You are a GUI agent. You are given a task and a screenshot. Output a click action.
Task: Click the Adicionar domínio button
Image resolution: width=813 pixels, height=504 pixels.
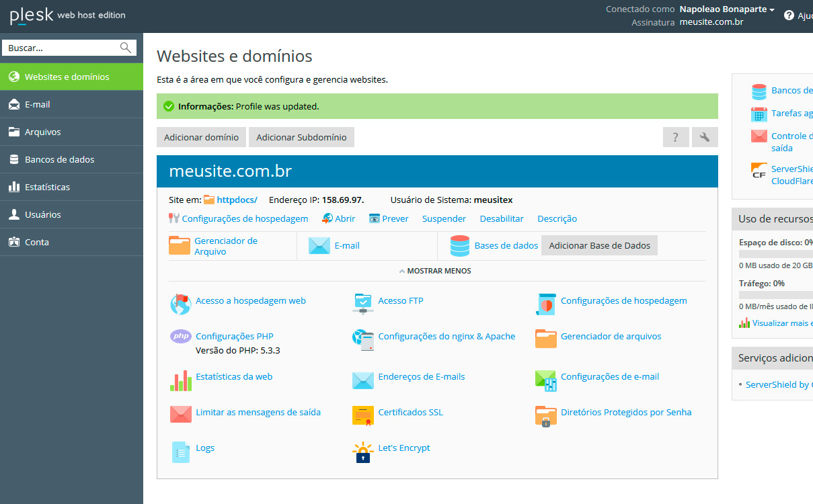click(x=201, y=137)
